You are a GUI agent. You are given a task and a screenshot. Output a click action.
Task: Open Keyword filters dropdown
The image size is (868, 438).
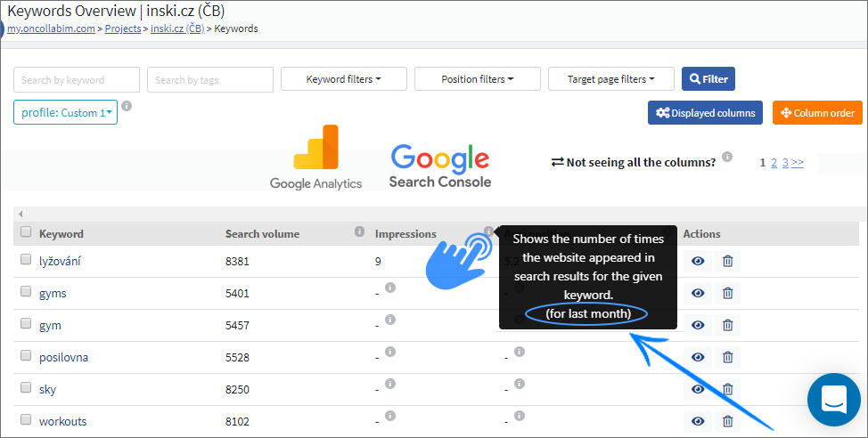point(344,79)
